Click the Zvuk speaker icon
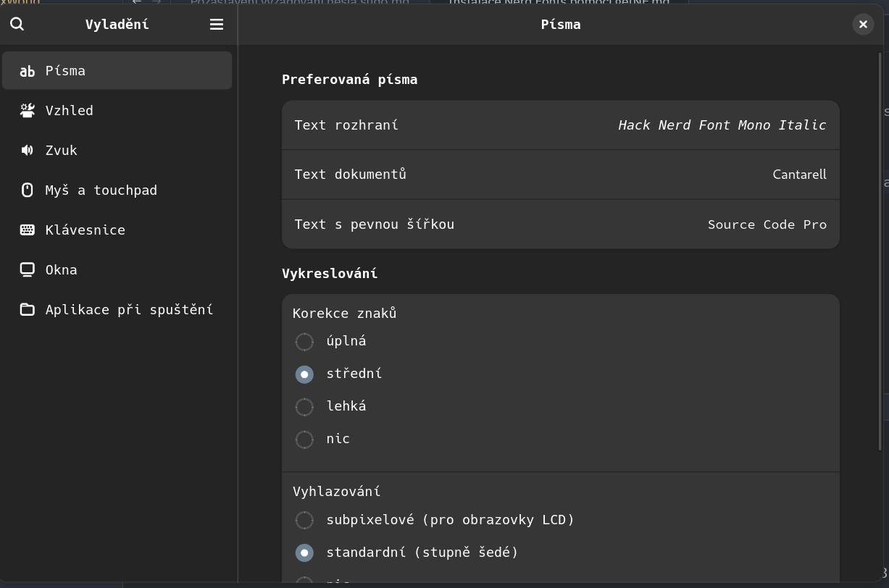Viewport: 889px width, 588px height. pyautogui.click(x=28, y=150)
